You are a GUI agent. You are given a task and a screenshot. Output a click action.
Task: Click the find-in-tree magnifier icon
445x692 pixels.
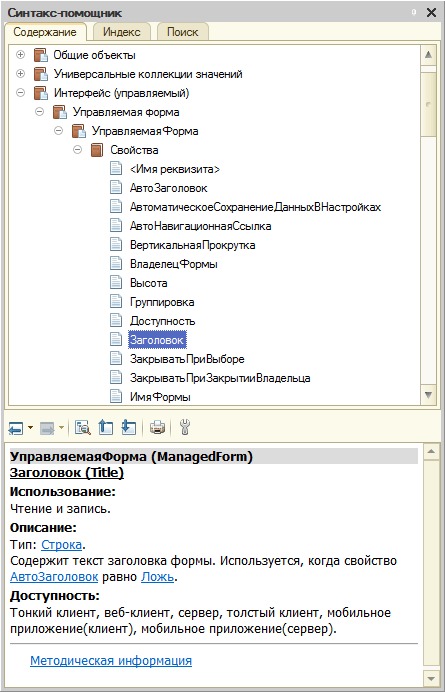83,427
